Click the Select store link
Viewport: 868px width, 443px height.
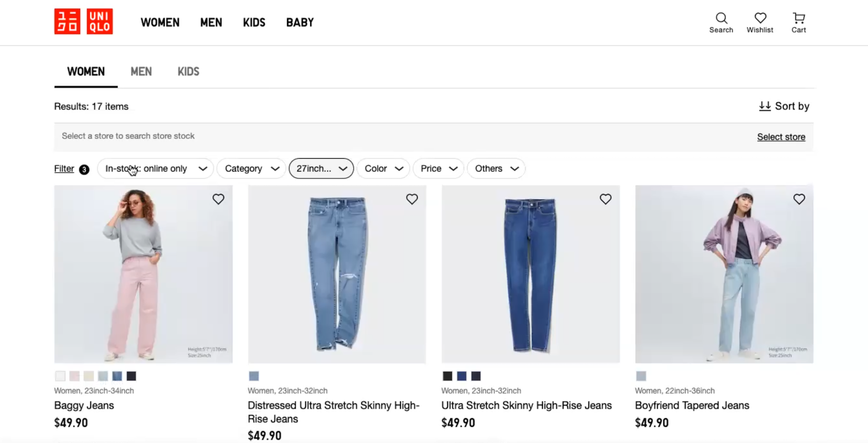point(781,137)
